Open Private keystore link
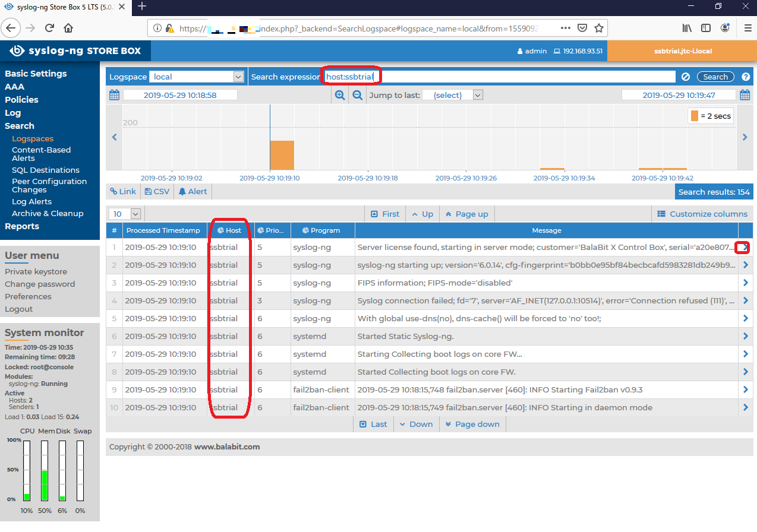757x532 pixels. point(36,271)
